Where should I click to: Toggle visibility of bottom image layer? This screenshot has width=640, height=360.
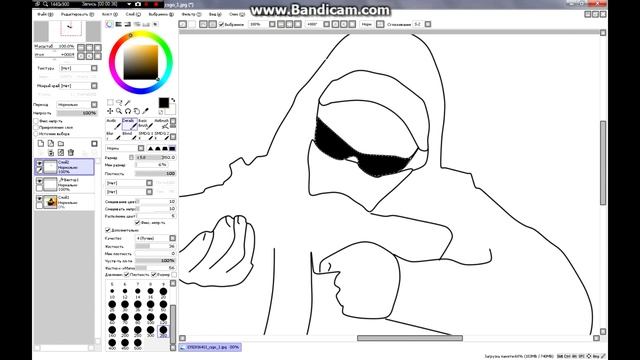[x=40, y=199]
